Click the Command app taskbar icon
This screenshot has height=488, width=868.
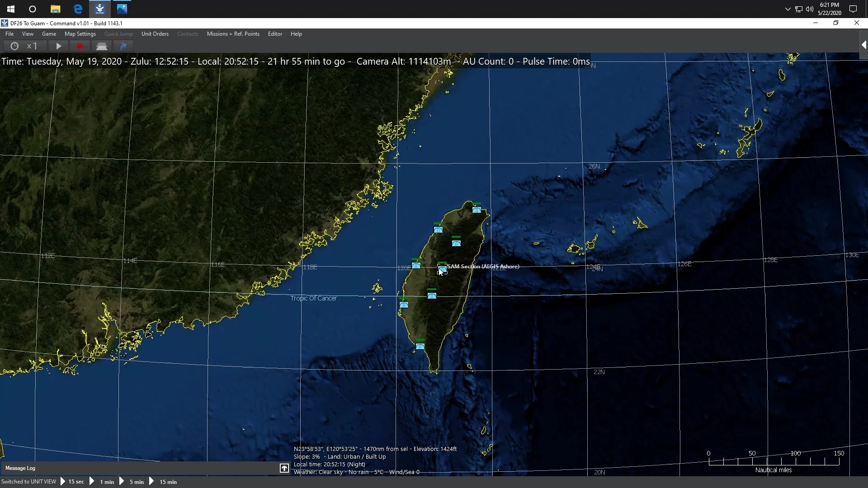(100, 9)
